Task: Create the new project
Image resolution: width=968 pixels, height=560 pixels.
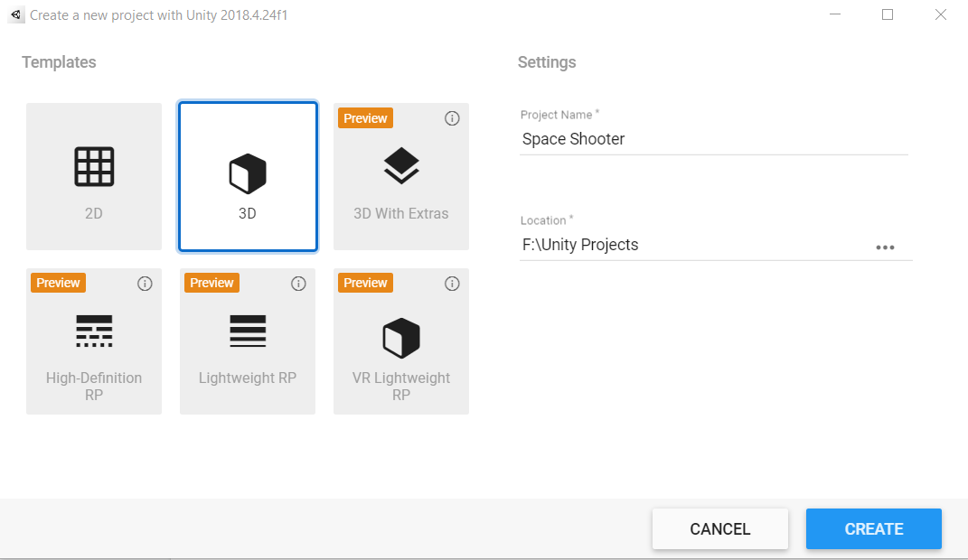Action: coord(873,529)
